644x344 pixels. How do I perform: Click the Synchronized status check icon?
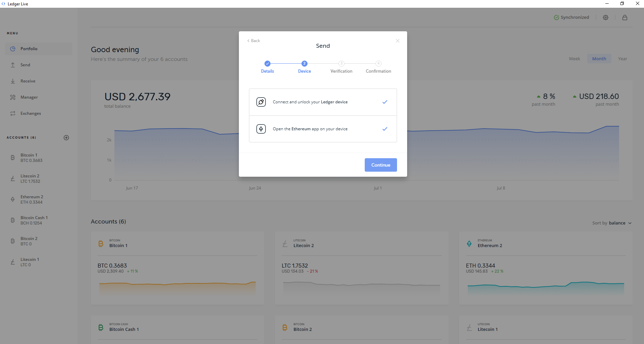coord(557,18)
